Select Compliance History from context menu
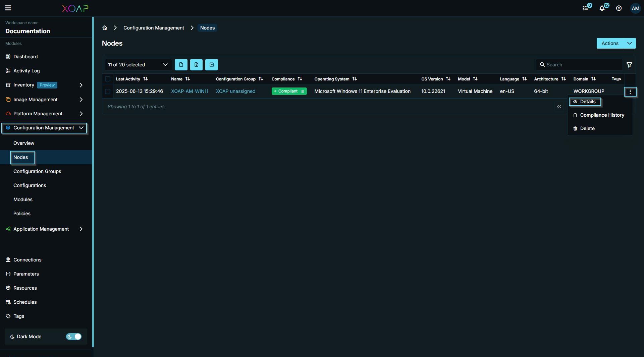 pos(602,115)
